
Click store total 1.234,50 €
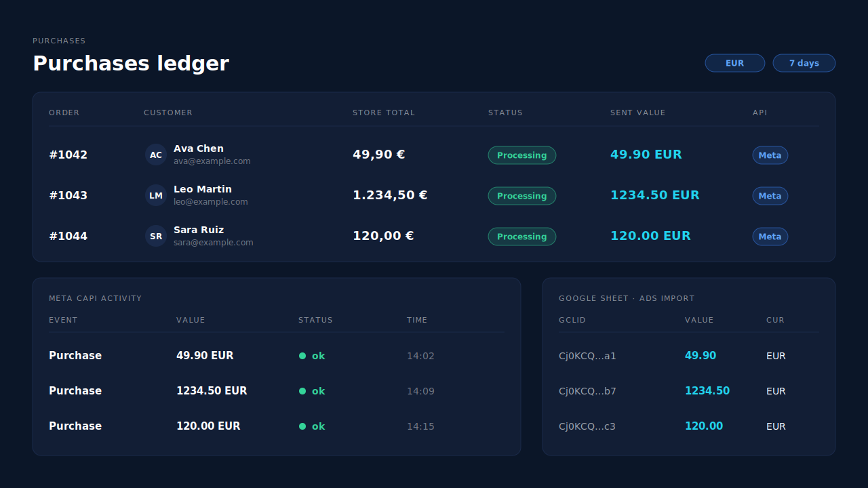(x=390, y=195)
